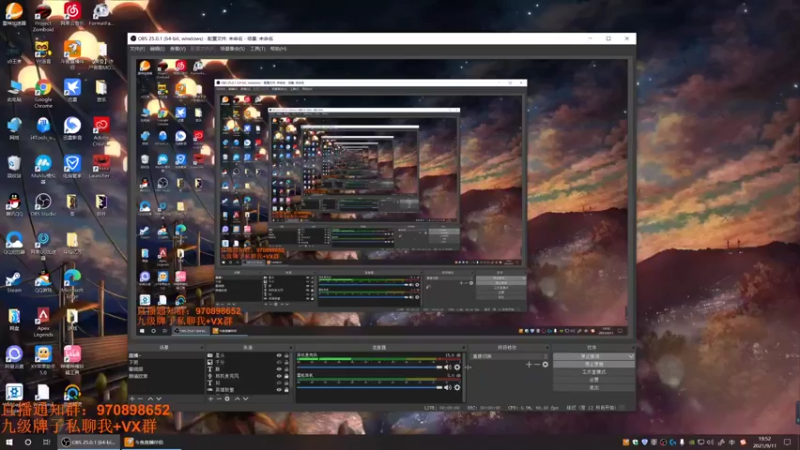Move the selected scene down in the list
This screenshot has height=450, width=800.
159,398
